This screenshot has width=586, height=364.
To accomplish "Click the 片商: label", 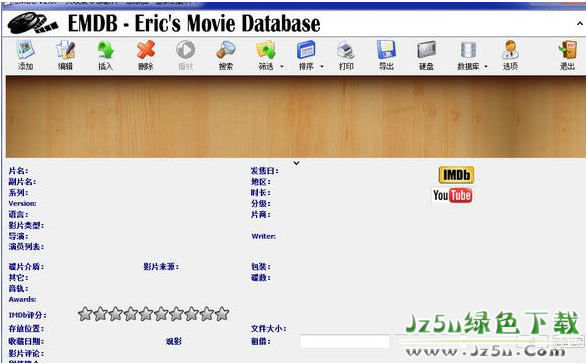I will [261, 215].
